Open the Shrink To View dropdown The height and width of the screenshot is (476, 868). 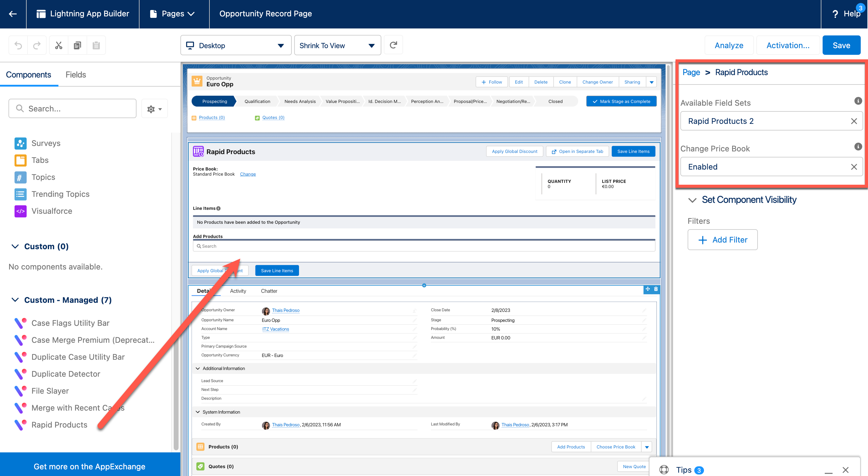pos(337,45)
